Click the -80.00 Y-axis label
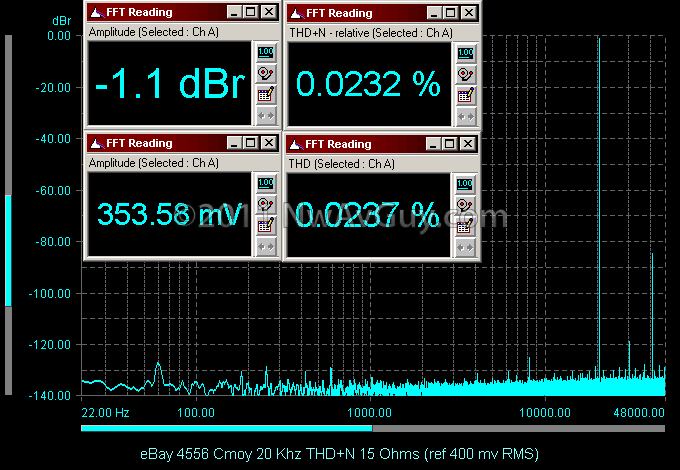This screenshot has height=470, width=680. [x=53, y=242]
